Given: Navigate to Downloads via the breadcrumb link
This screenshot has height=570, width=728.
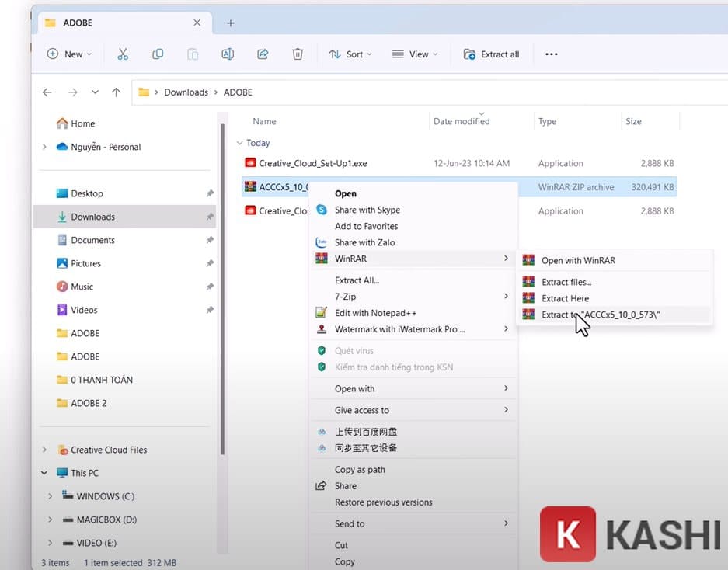Looking at the screenshot, I should point(186,92).
